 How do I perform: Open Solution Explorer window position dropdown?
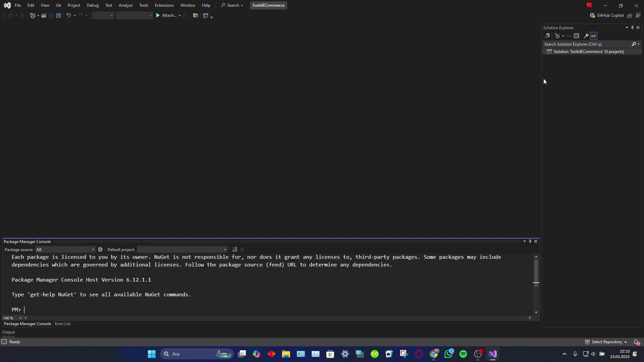pos(627,27)
